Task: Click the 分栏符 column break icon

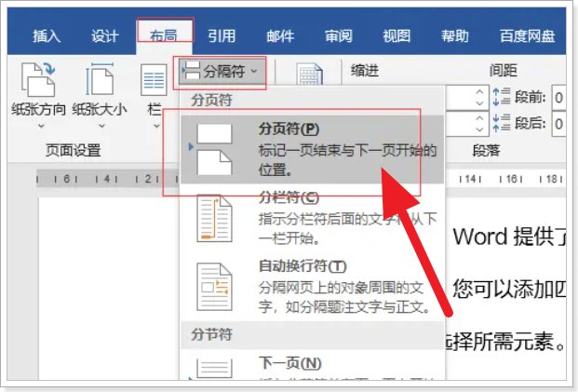Action: [x=214, y=218]
